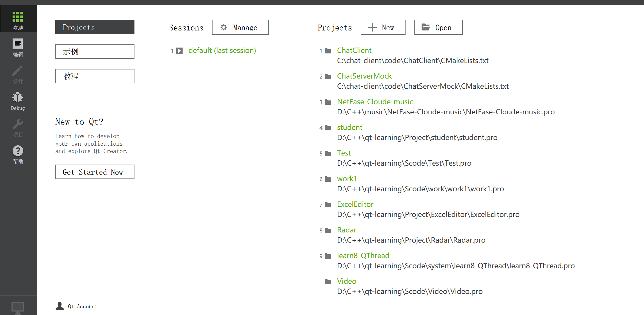The height and width of the screenshot is (315, 644).
Task: Switch to the 教程 tutorials tab
Action: tap(95, 76)
